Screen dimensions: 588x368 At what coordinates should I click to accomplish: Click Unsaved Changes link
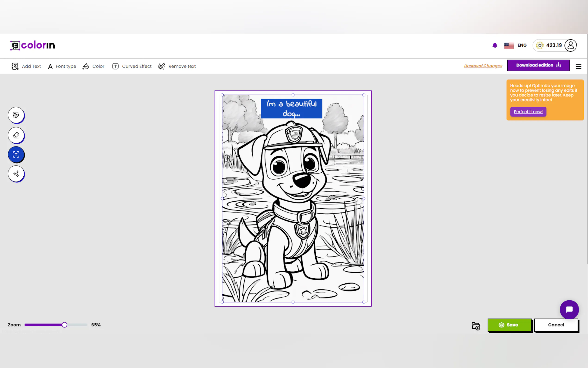[x=483, y=66]
